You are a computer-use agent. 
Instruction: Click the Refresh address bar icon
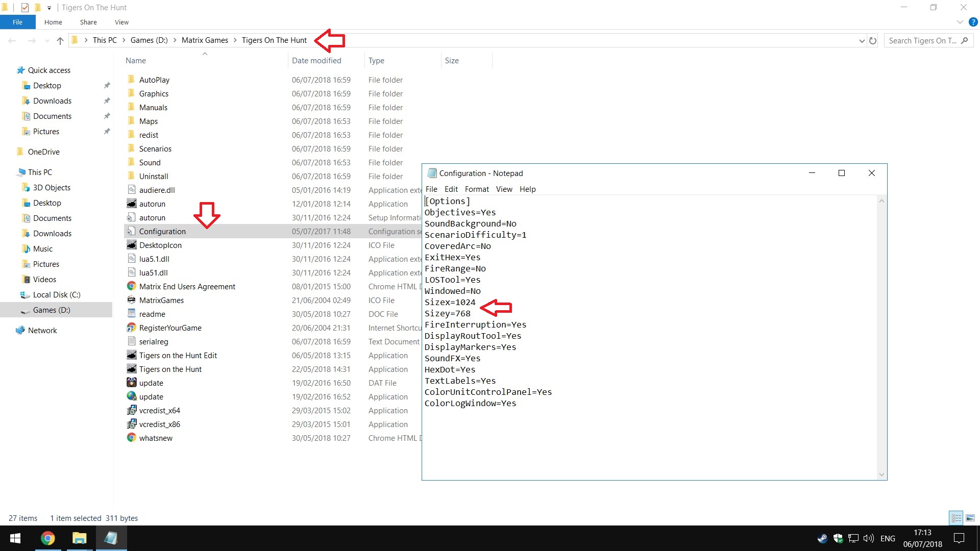coord(873,41)
